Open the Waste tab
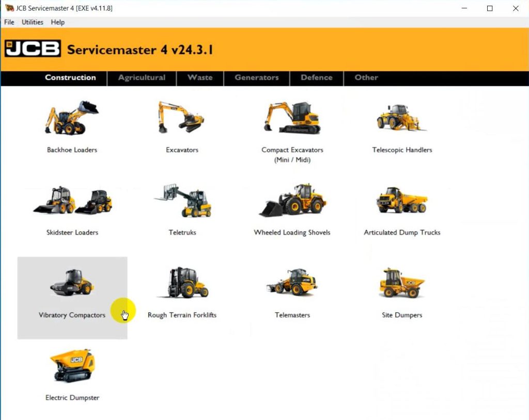 pos(200,77)
